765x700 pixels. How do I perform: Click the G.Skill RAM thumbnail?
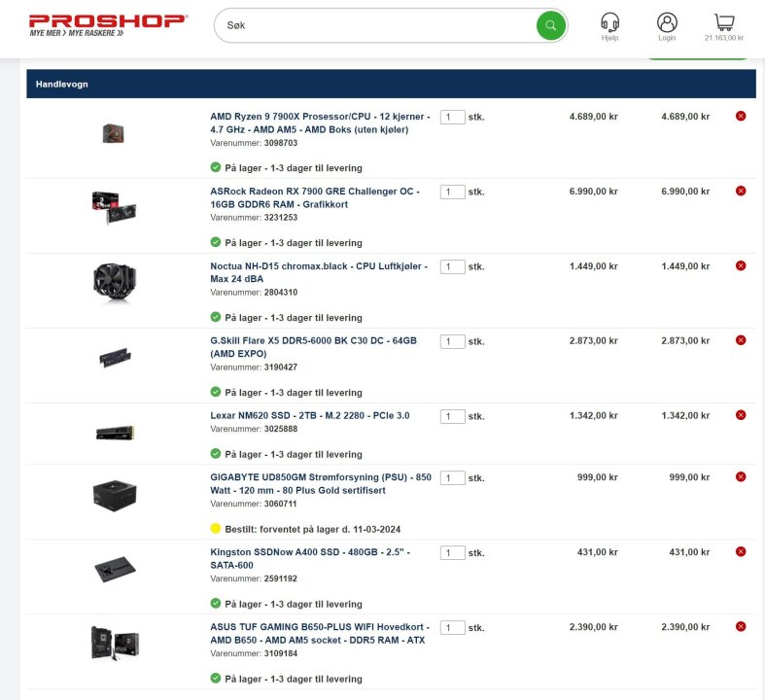[115, 357]
